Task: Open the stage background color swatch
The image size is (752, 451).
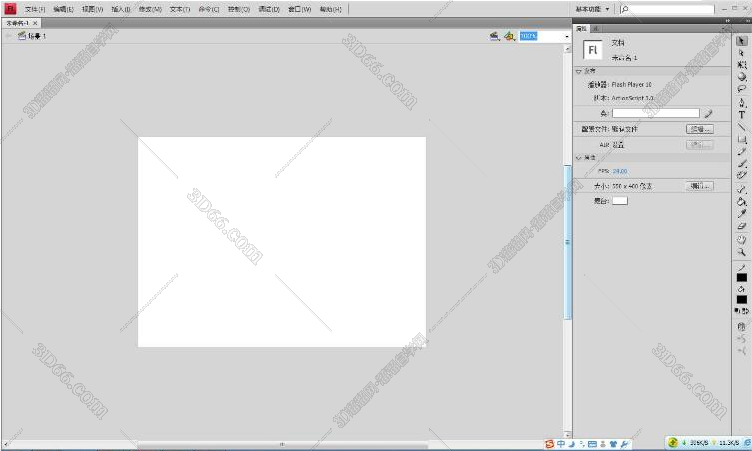Action: coord(620,201)
